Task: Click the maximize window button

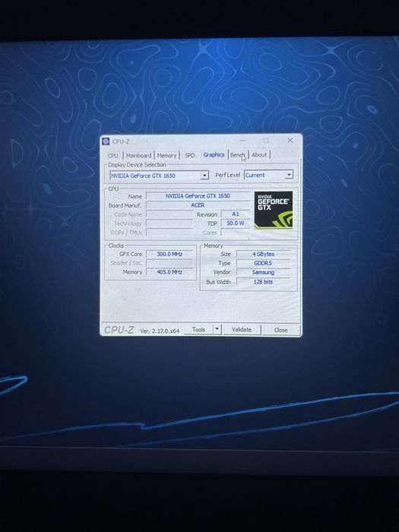Action: click(x=266, y=141)
